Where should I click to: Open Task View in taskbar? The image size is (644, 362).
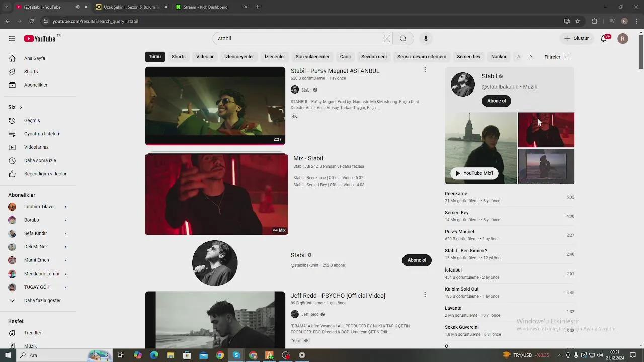click(121, 355)
